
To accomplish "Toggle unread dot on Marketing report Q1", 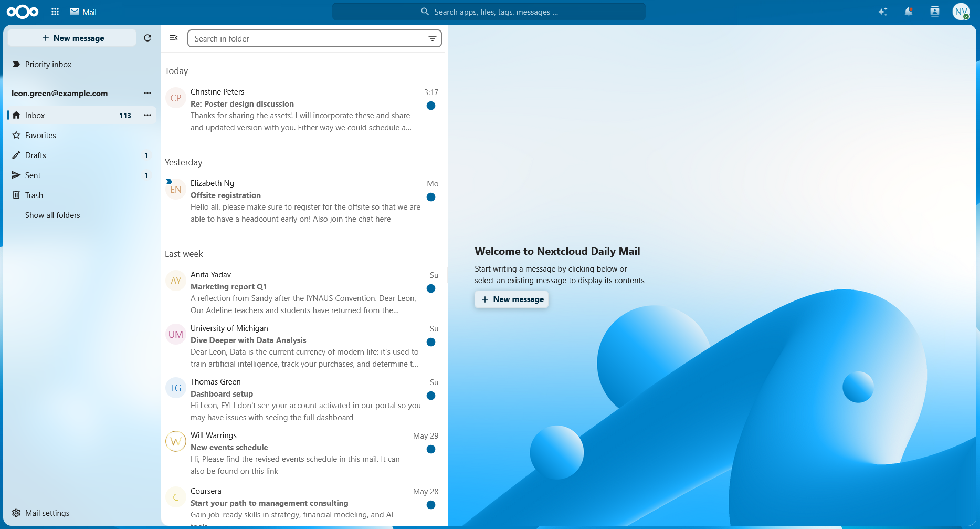I will tap(431, 288).
